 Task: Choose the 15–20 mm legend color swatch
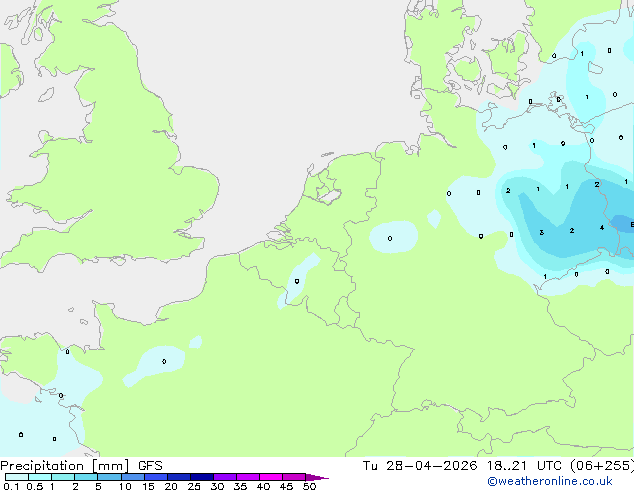click(156, 477)
